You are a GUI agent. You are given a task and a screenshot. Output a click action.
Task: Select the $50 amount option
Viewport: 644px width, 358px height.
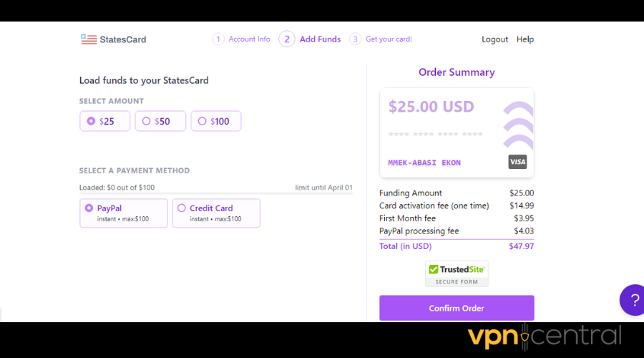click(160, 122)
